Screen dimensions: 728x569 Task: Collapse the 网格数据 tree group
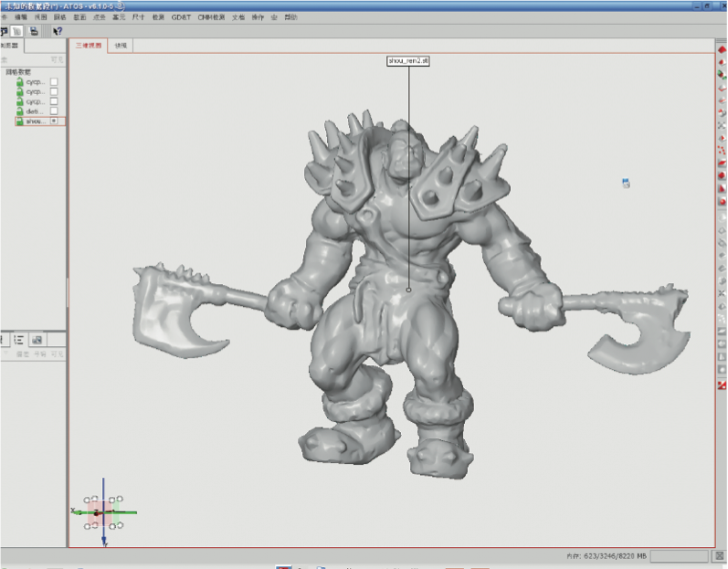point(18,72)
